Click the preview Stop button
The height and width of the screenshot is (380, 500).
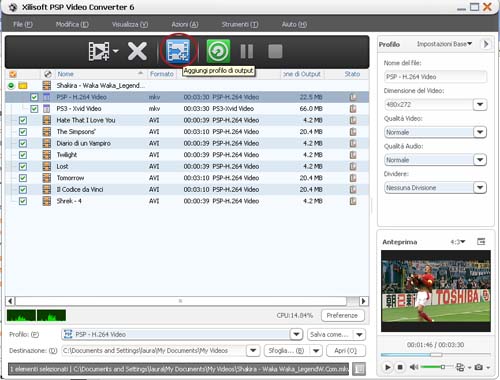(400, 367)
